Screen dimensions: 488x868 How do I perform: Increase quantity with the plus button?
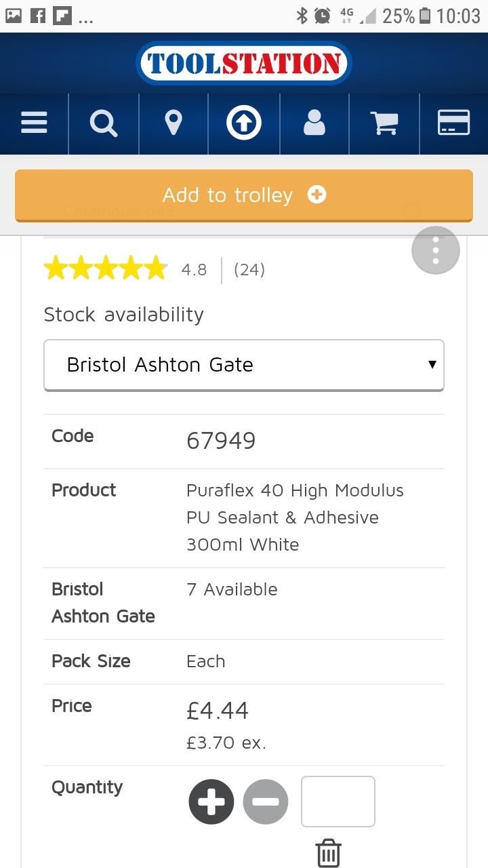pos(211,802)
